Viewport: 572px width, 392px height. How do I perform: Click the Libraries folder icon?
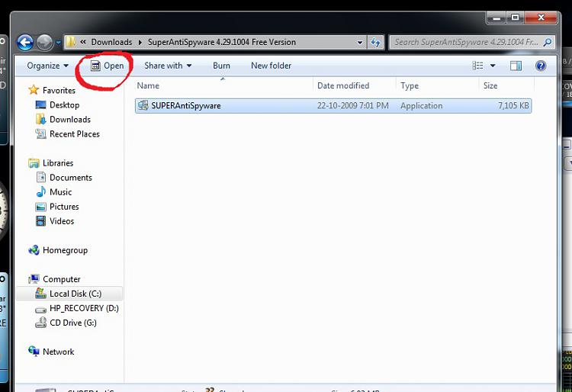(34, 163)
